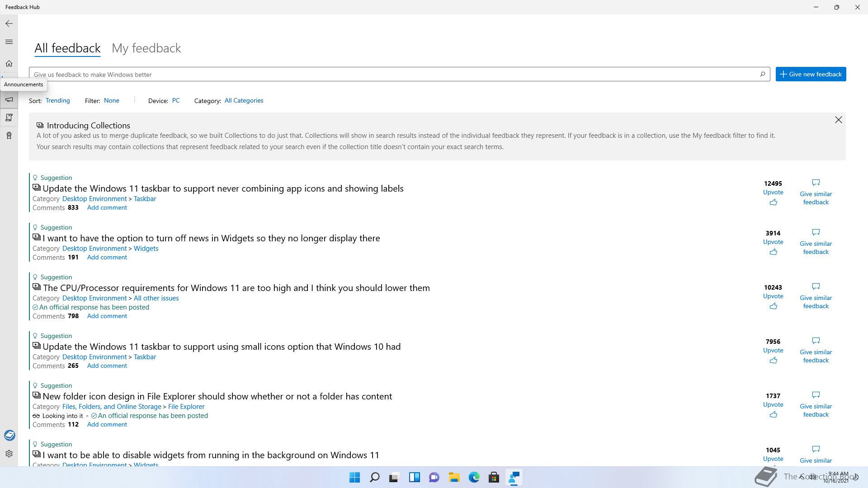Go to Home in the sidebar
This screenshot has height=488, width=868.
point(9,64)
